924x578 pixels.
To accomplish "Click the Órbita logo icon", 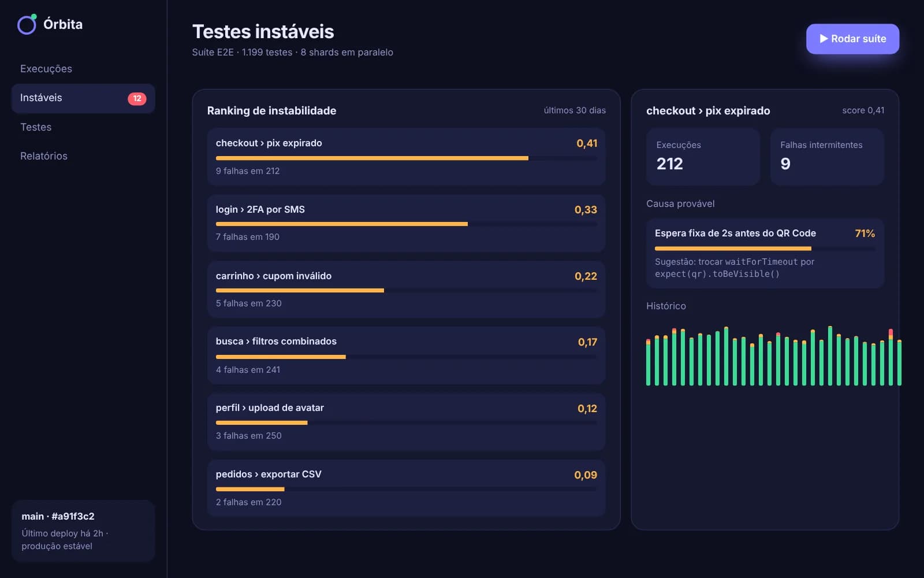I will click(x=27, y=24).
